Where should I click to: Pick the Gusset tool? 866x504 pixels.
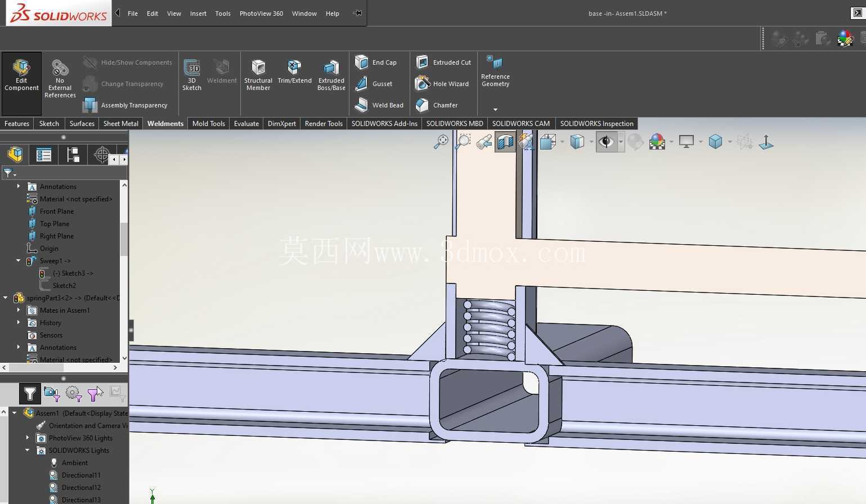(374, 84)
